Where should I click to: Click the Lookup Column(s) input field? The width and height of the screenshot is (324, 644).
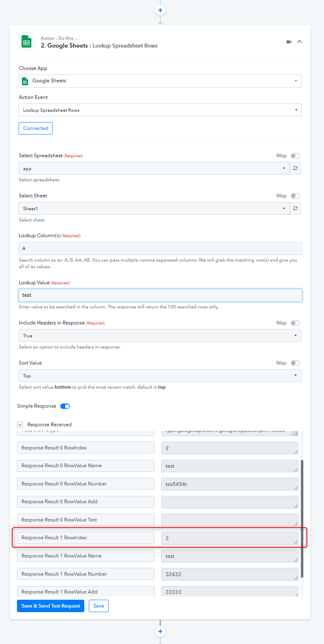(x=160, y=248)
